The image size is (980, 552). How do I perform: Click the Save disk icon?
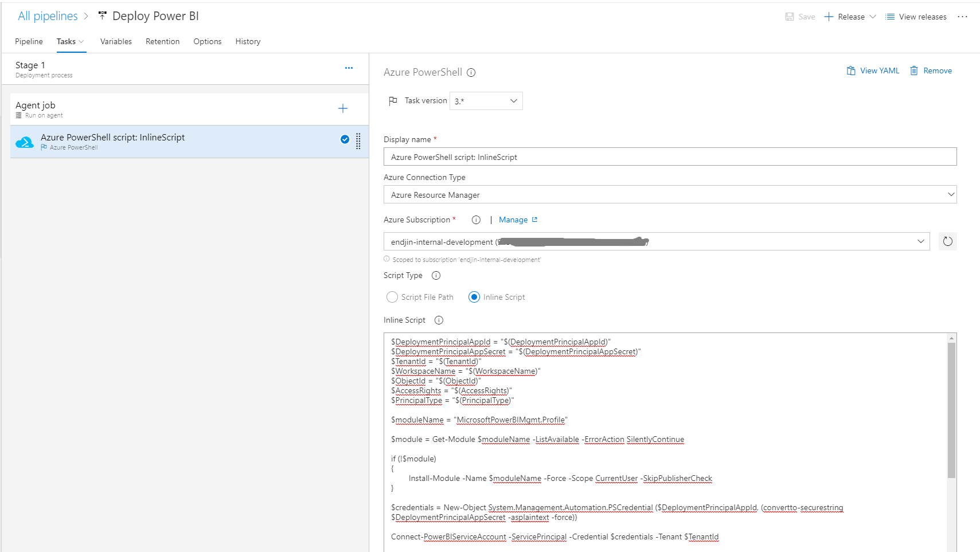tap(790, 17)
